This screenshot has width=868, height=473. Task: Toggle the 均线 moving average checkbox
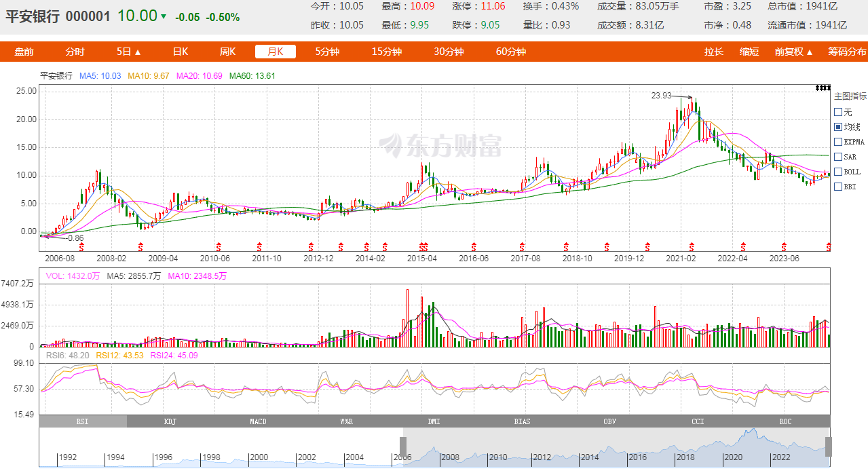click(838, 127)
